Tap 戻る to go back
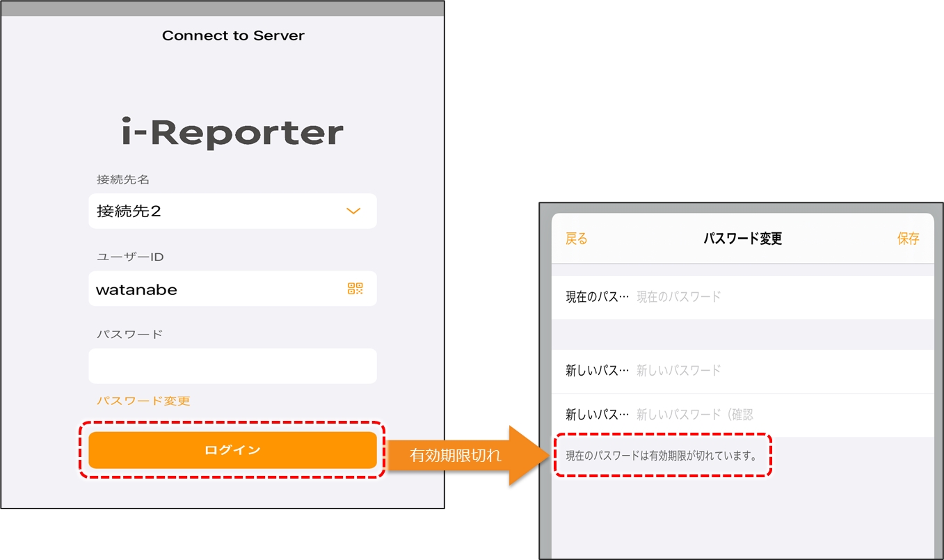This screenshot has width=944, height=560. [576, 239]
